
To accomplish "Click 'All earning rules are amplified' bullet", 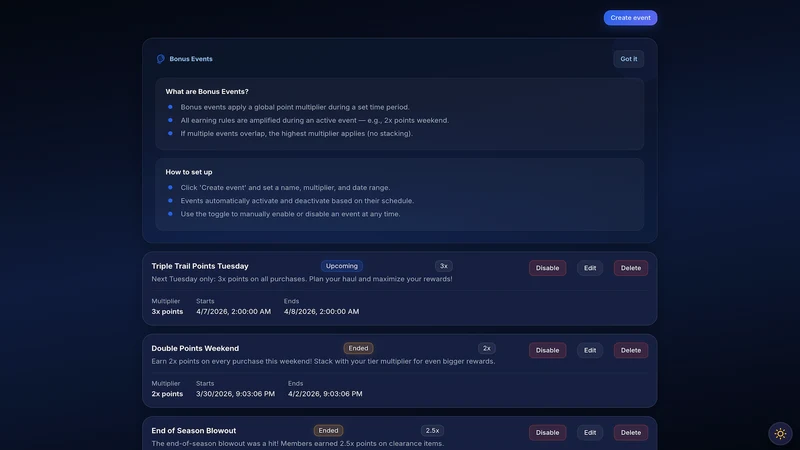I will [x=315, y=120].
